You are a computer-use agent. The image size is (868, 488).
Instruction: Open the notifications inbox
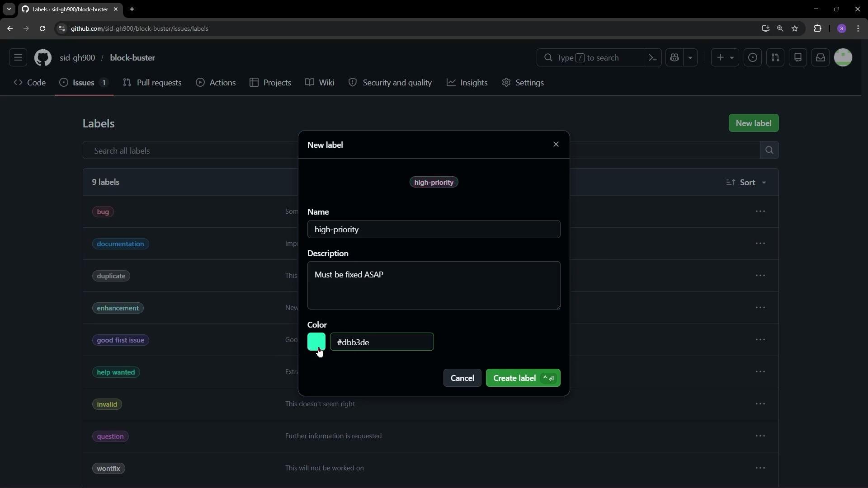(821, 58)
